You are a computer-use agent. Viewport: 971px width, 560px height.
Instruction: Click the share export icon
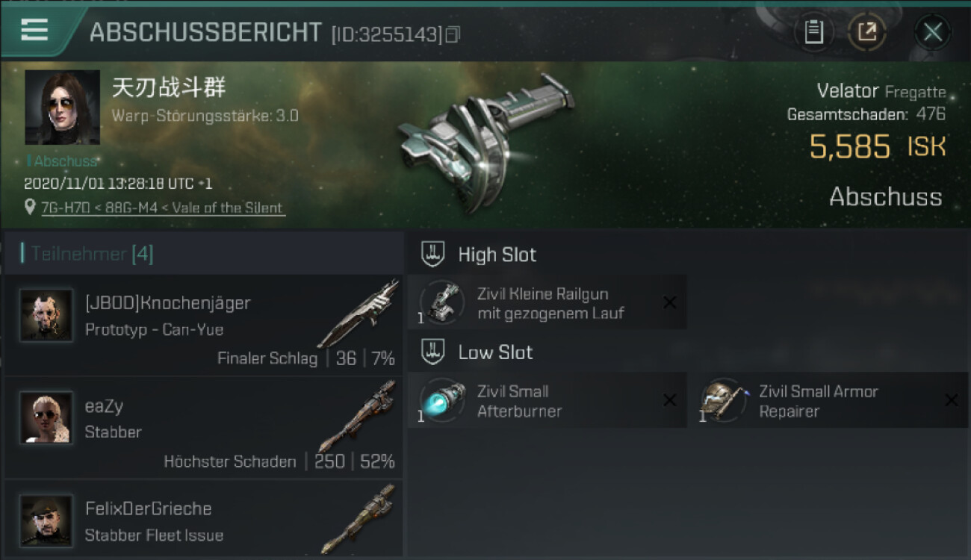[x=867, y=32]
